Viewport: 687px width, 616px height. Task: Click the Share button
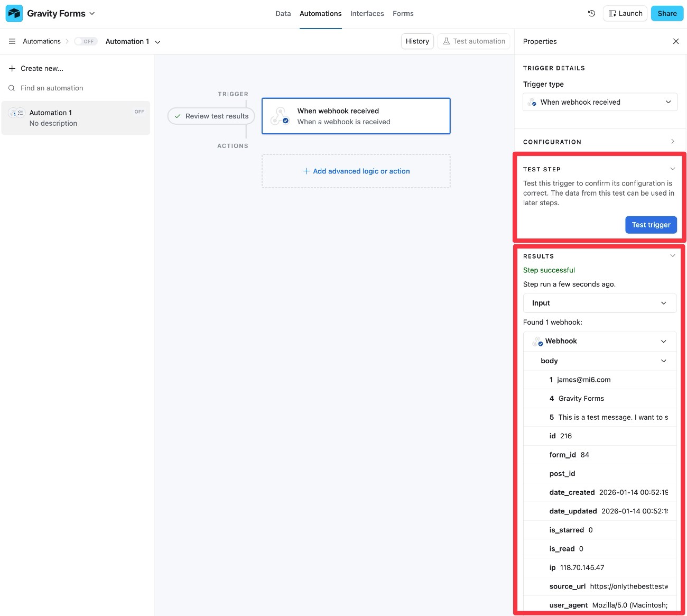[x=667, y=13]
